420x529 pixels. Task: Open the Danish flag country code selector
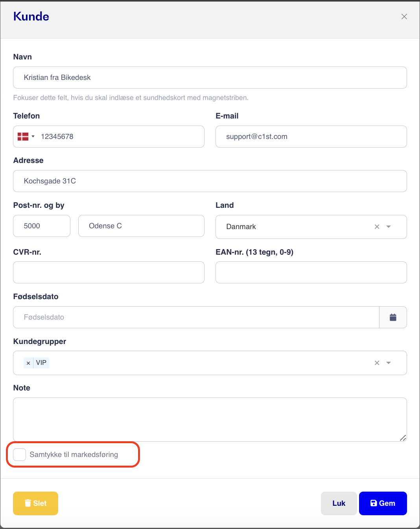click(x=26, y=137)
